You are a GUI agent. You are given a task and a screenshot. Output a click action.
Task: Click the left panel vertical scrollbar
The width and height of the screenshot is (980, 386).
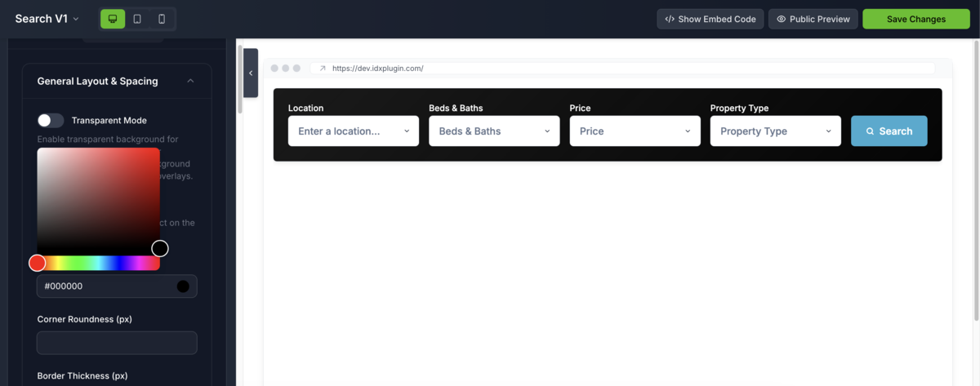pos(239,79)
